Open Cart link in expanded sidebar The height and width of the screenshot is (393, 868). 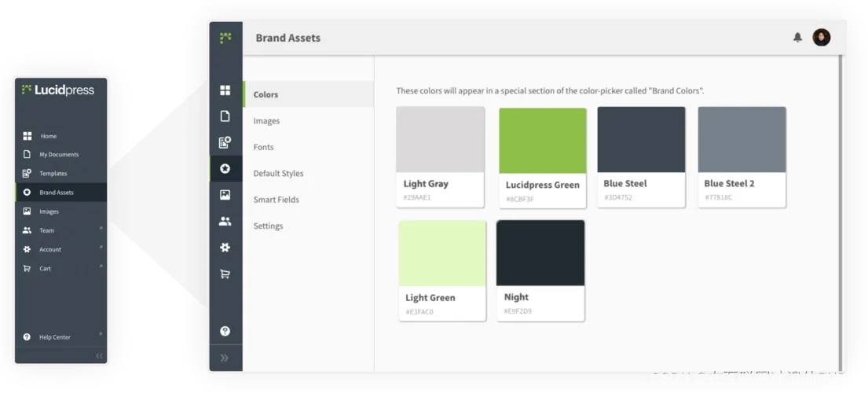(45, 269)
